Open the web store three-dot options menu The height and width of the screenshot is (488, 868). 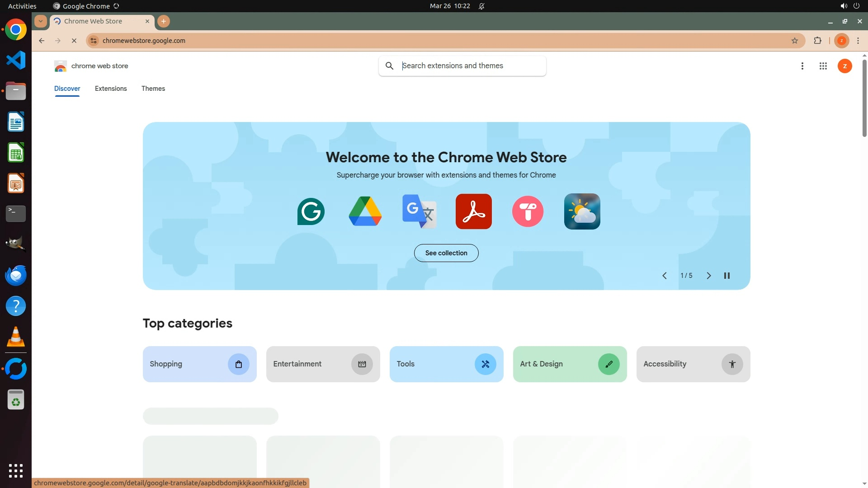point(802,66)
